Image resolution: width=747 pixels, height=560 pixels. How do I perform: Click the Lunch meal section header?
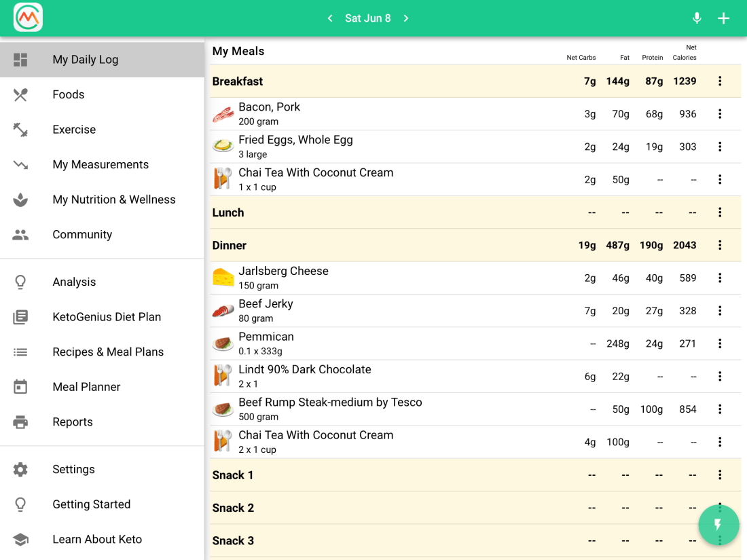coord(228,212)
